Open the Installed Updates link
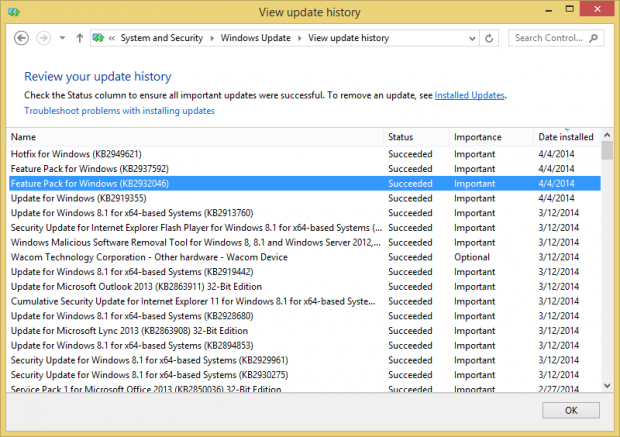Image resolution: width=620 pixels, height=437 pixels. [x=469, y=95]
